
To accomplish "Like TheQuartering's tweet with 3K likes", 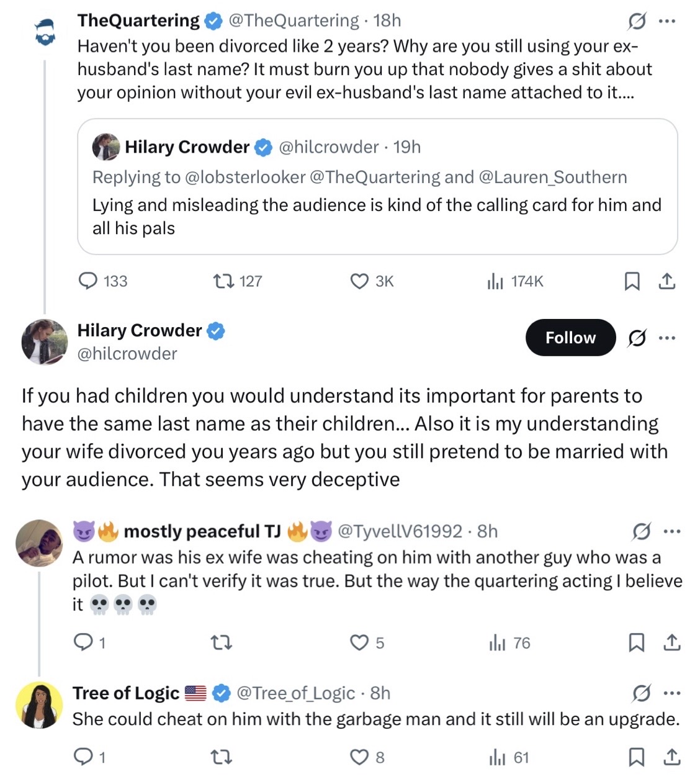I will pyautogui.click(x=372, y=281).
